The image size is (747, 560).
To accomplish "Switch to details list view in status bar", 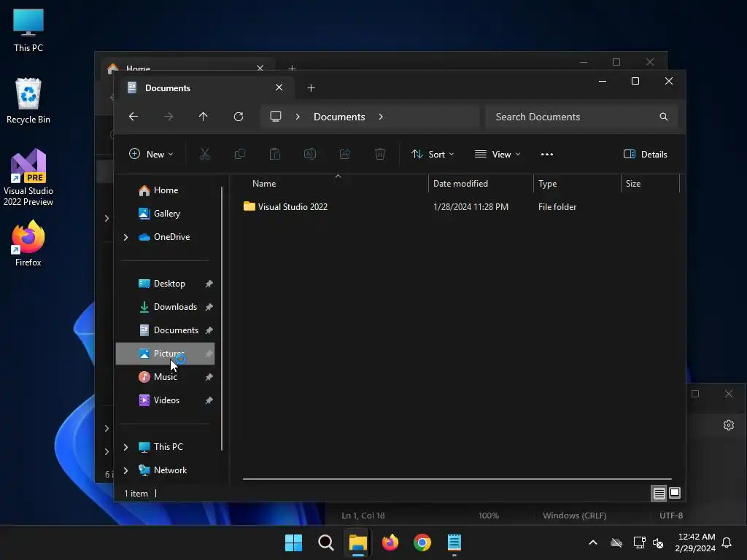I will coord(659,494).
